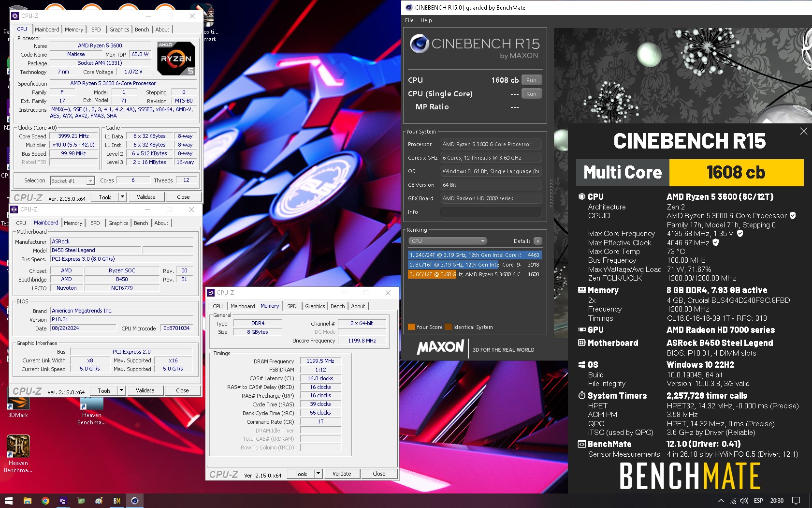Click the Ryzen 5 logo in CPU-Z
Viewport: 812px width, 508px height.
[x=176, y=58]
